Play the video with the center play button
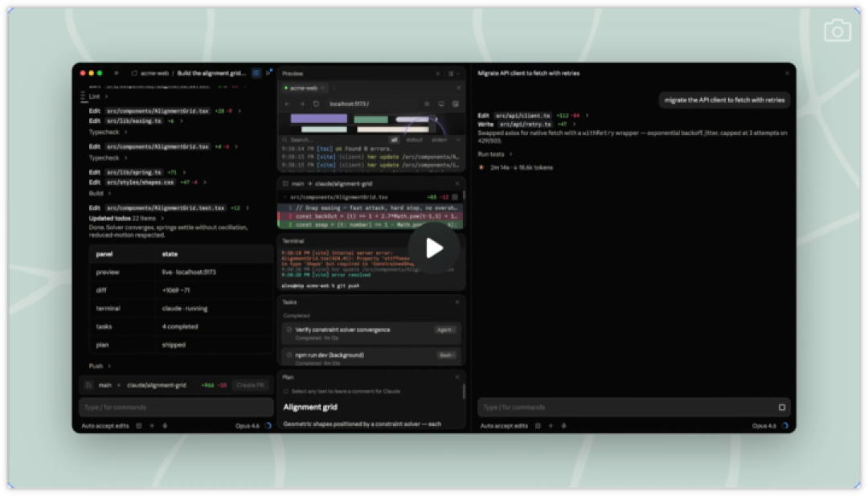 point(433,248)
